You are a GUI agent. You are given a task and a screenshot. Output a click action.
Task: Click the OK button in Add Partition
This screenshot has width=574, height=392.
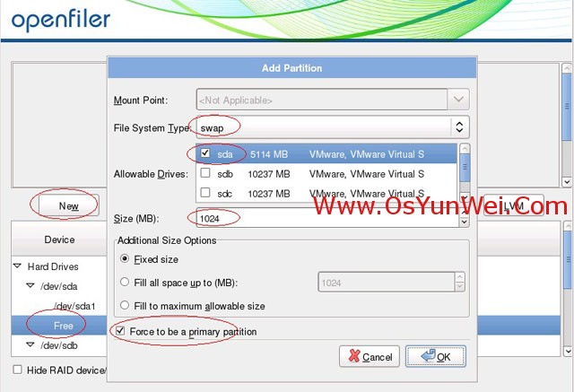[436, 356]
